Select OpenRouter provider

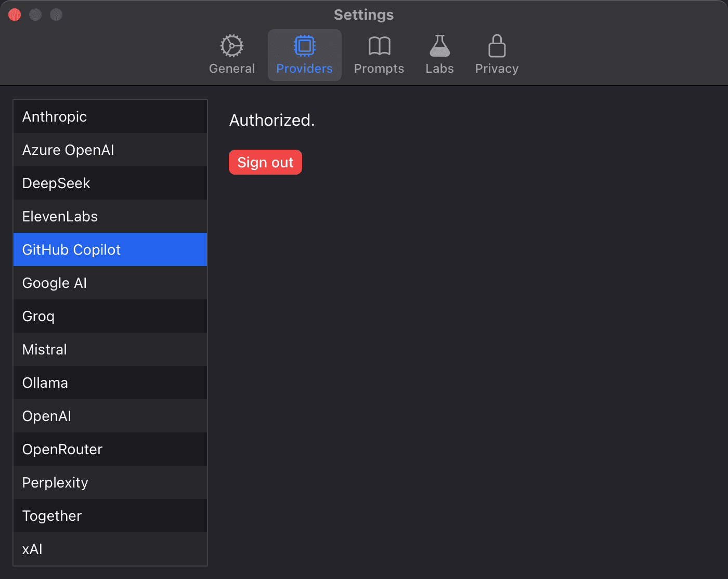[x=110, y=449]
